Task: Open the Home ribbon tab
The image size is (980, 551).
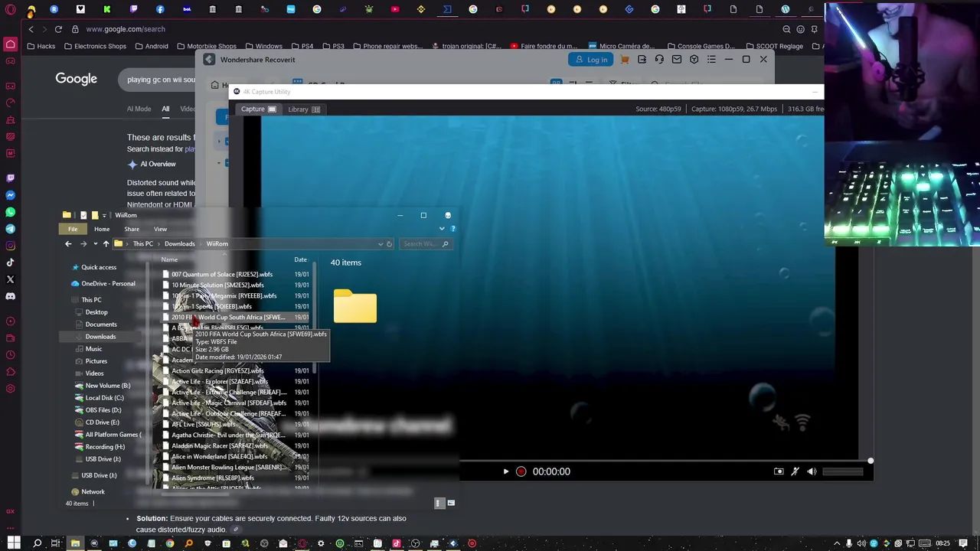Action: (102, 229)
